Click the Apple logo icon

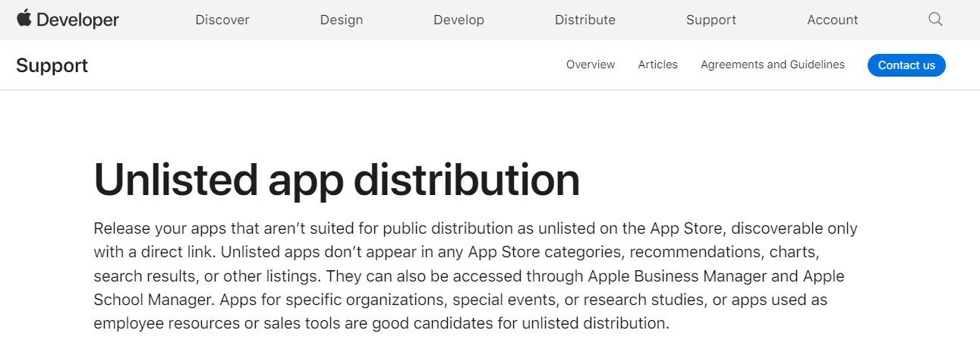point(24,18)
